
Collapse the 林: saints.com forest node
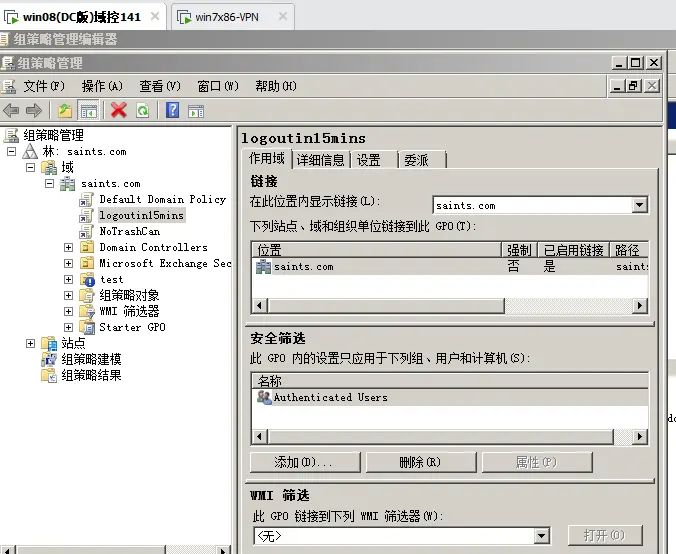12,151
